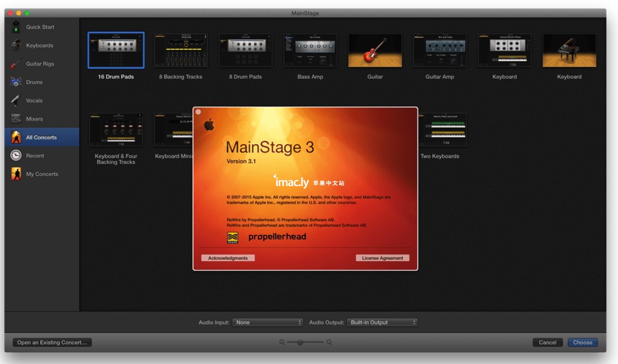Screen dimensions: 618x364
Task: Click the Mixers console icon
Action: pyautogui.click(x=16, y=119)
